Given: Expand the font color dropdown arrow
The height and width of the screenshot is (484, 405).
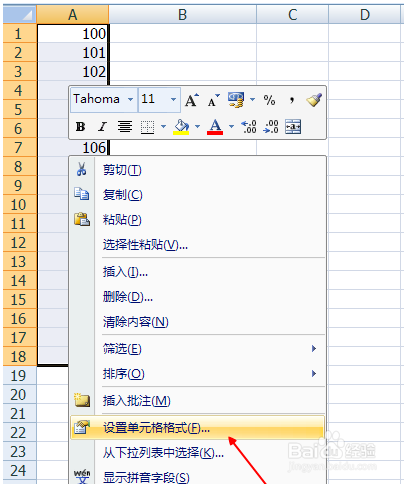Looking at the screenshot, I should [231, 127].
